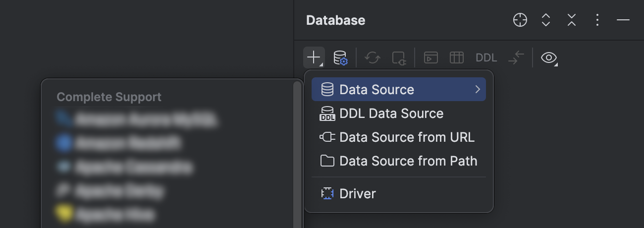Screen dimensions: 644x228
Task: Open the Database panel options menu
Action: 597,20
